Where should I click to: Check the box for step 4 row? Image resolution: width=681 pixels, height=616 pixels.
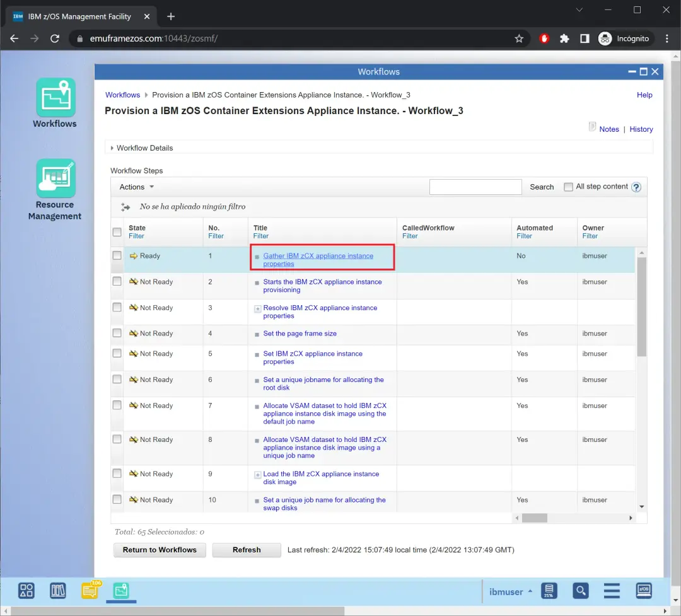[x=117, y=333]
